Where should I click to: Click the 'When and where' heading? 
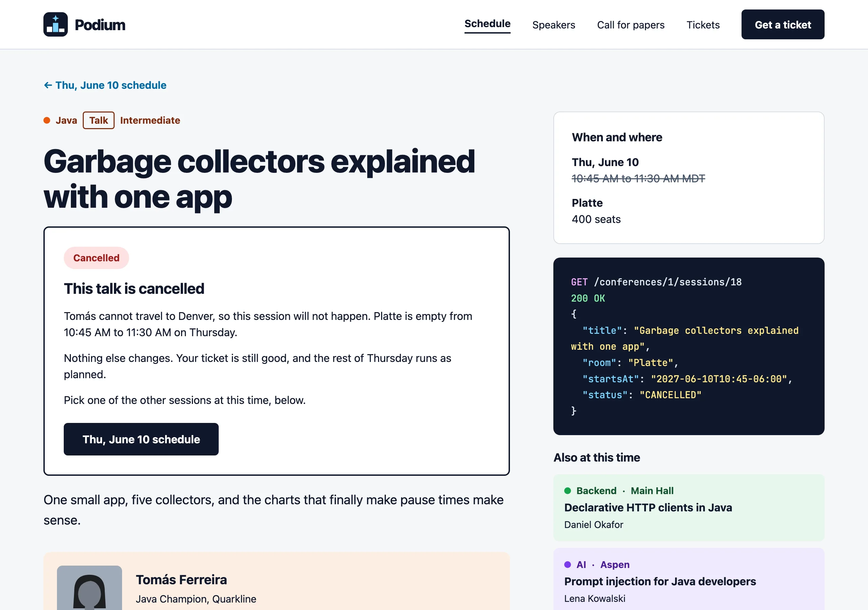click(617, 137)
